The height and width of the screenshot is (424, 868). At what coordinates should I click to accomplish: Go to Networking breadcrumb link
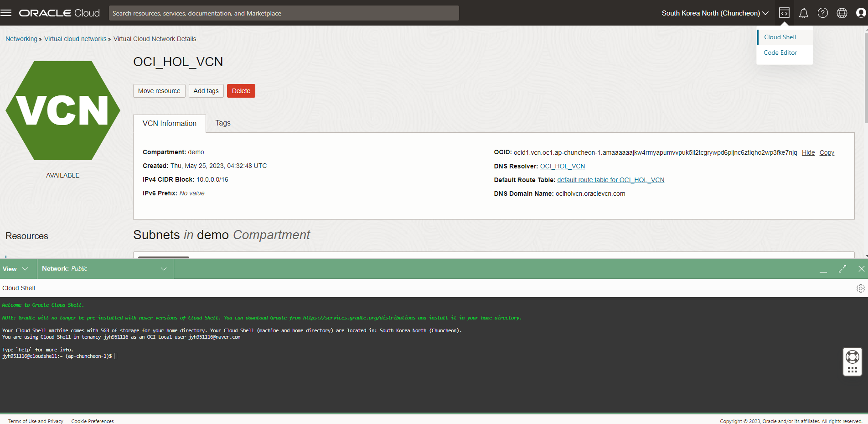[x=21, y=39]
